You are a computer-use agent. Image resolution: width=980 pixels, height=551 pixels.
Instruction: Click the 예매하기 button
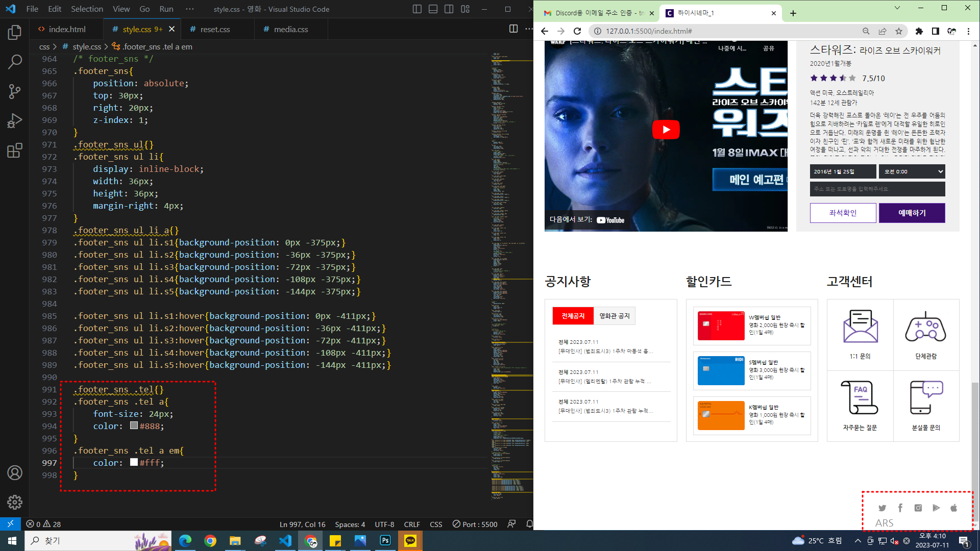tap(912, 213)
